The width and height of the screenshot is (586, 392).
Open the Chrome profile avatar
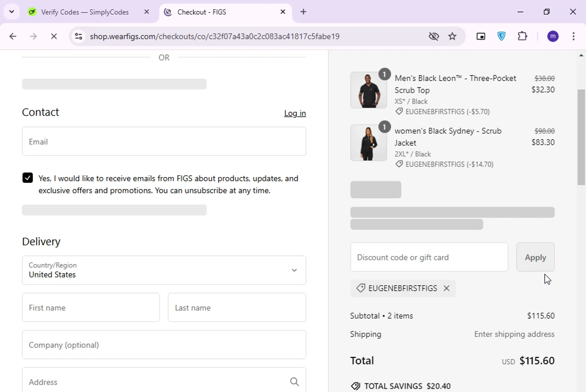point(553,36)
